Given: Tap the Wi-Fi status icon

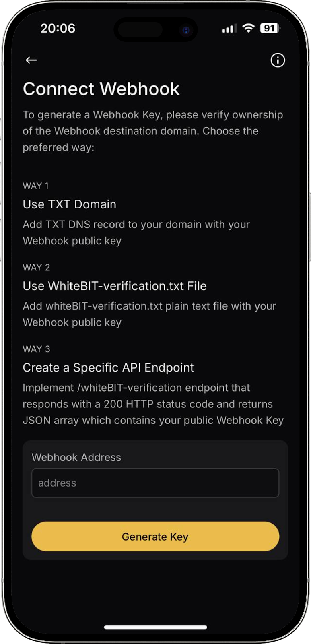Looking at the screenshot, I should coord(249,28).
